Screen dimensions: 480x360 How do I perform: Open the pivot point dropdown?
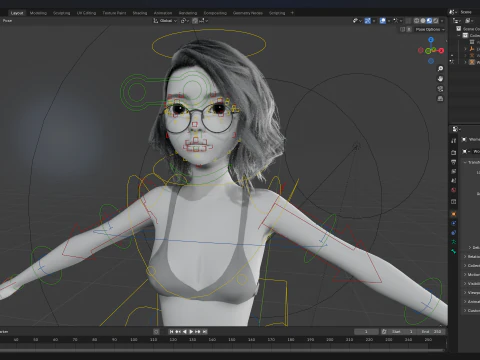(x=185, y=21)
